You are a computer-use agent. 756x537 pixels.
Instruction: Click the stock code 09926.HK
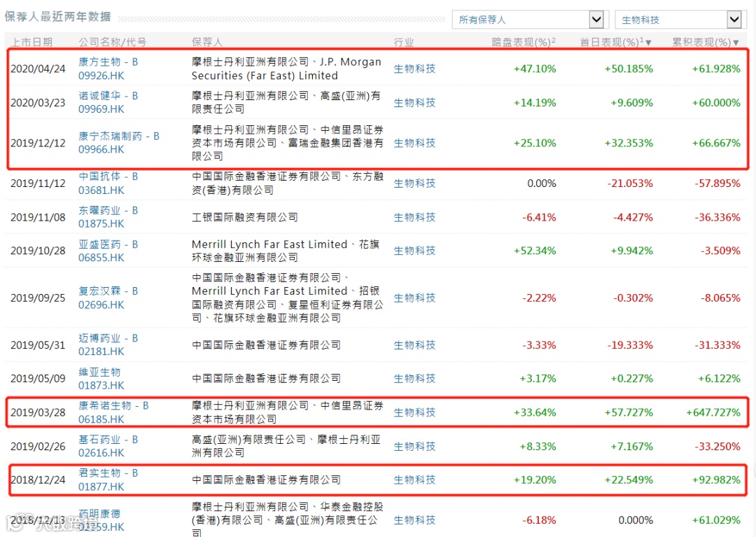tap(101, 76)
